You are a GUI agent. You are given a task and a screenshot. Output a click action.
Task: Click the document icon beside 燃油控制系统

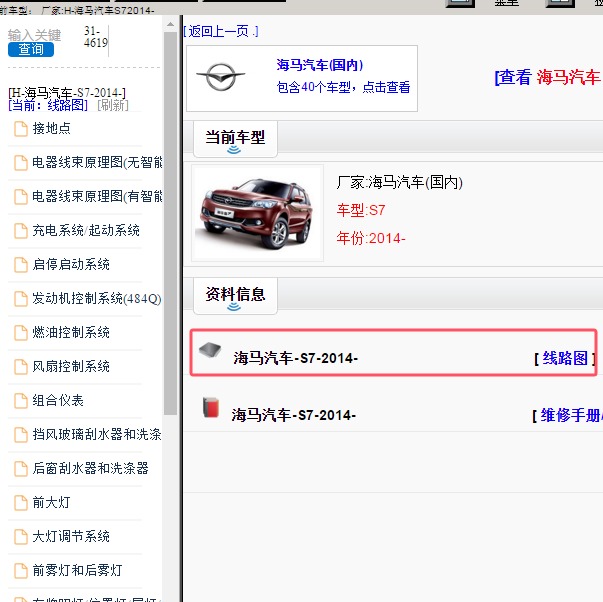pos(21,333)
